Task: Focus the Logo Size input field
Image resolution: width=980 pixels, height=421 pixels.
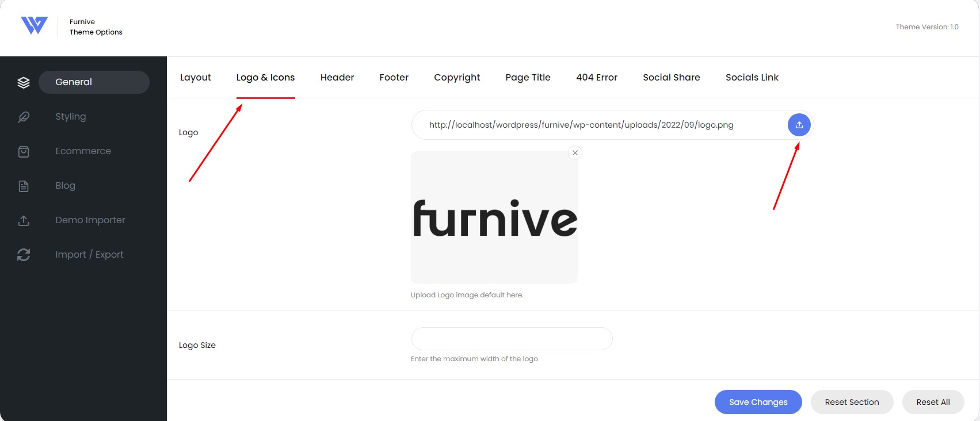Action: pos(512,339)
